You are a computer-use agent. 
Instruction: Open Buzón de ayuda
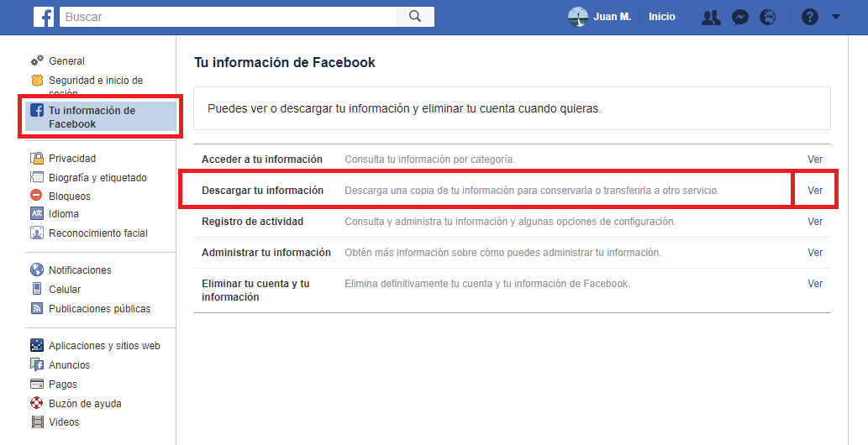[85, 404]
